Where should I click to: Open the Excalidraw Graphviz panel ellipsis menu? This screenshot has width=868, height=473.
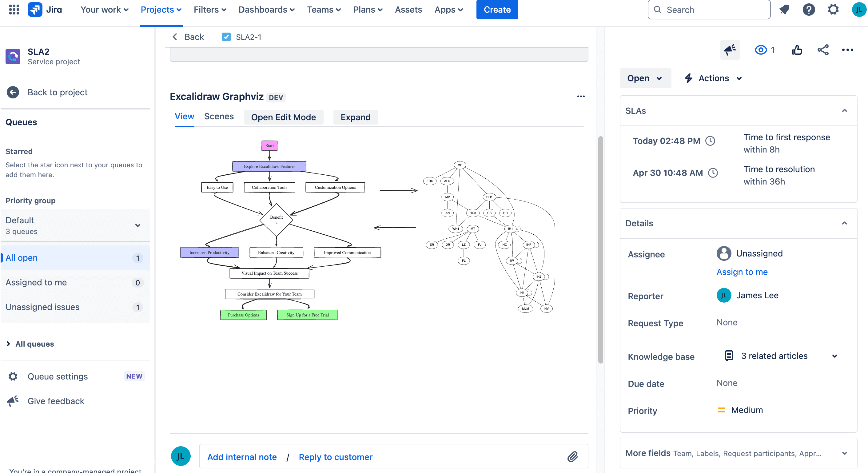581,96
